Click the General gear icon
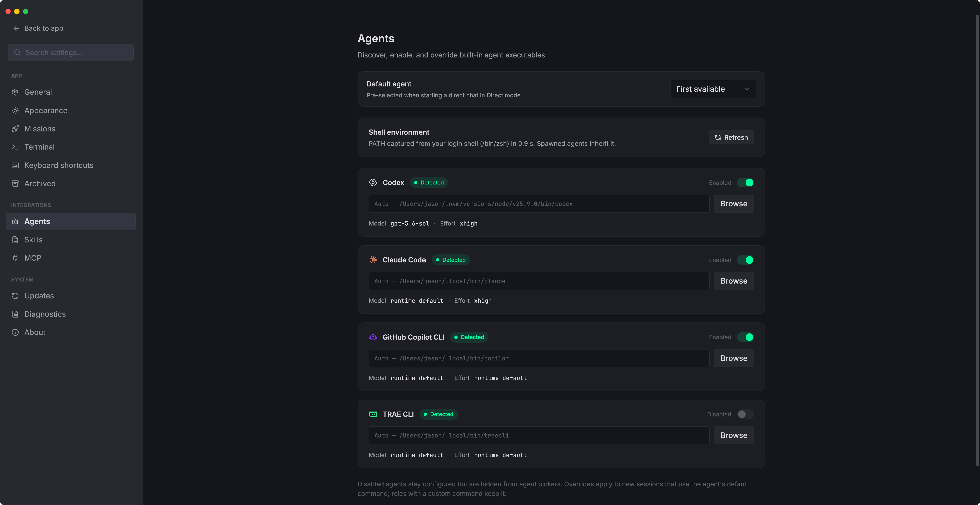980x505 pixels. tap(15, 92)
